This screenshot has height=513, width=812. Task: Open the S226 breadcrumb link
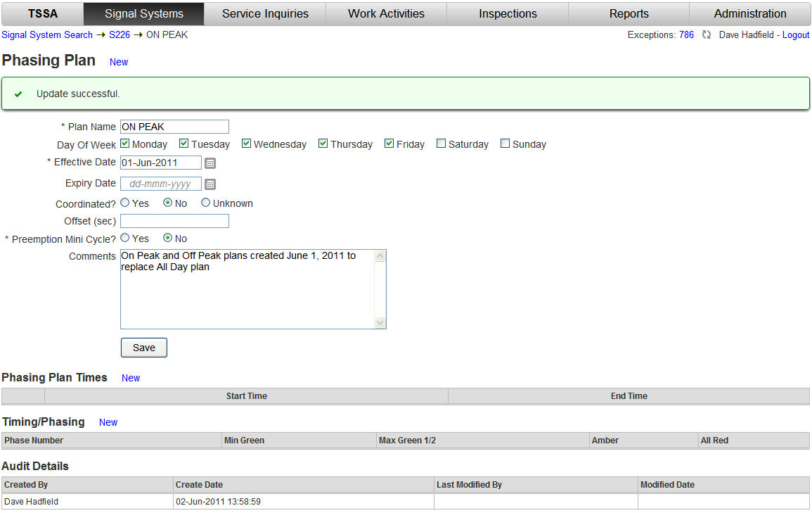120,34
